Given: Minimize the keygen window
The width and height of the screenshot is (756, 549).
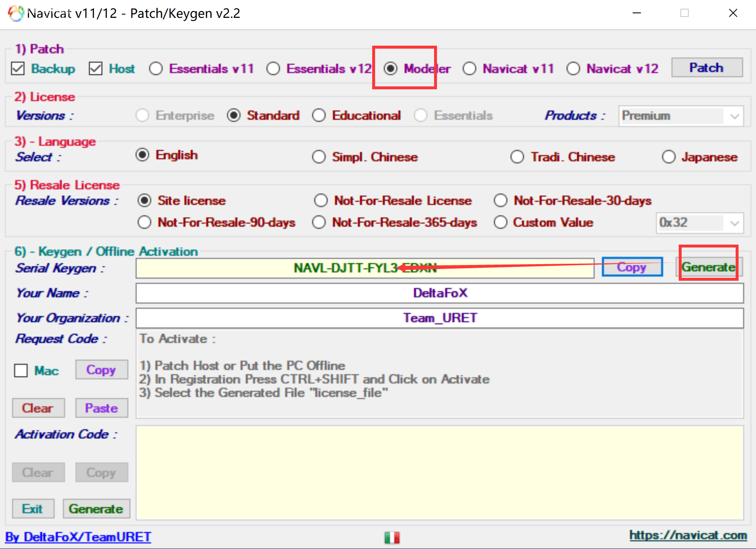Looking at the screenshot, I should click(637, 13).
